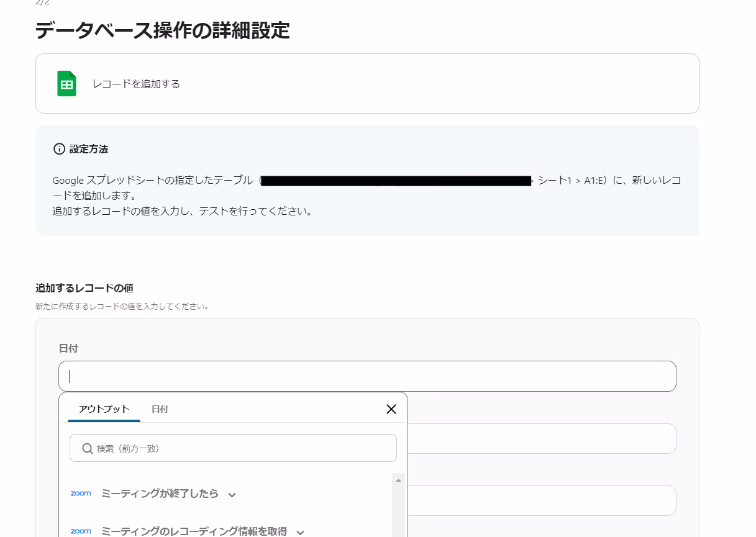Expand ミーティングのレコーディング情報を取得 chevron

click(301, 532)
